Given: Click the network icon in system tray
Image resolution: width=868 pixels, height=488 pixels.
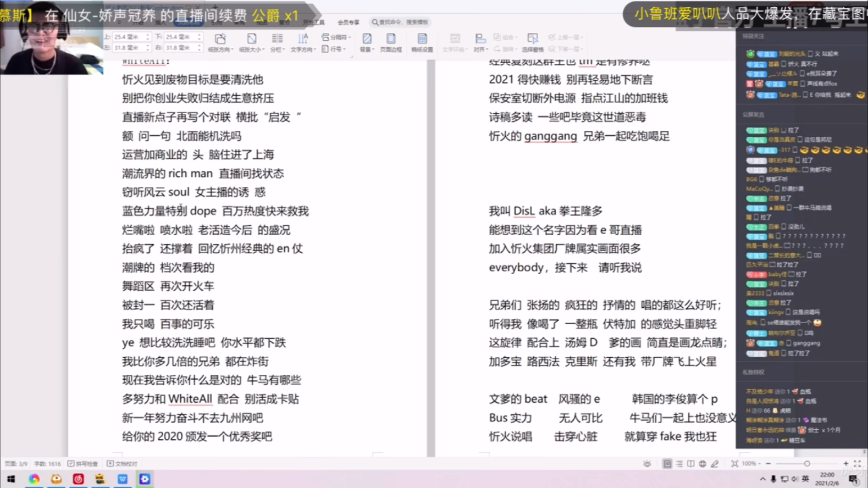Looking at the screenshot, I should [784, 479].
